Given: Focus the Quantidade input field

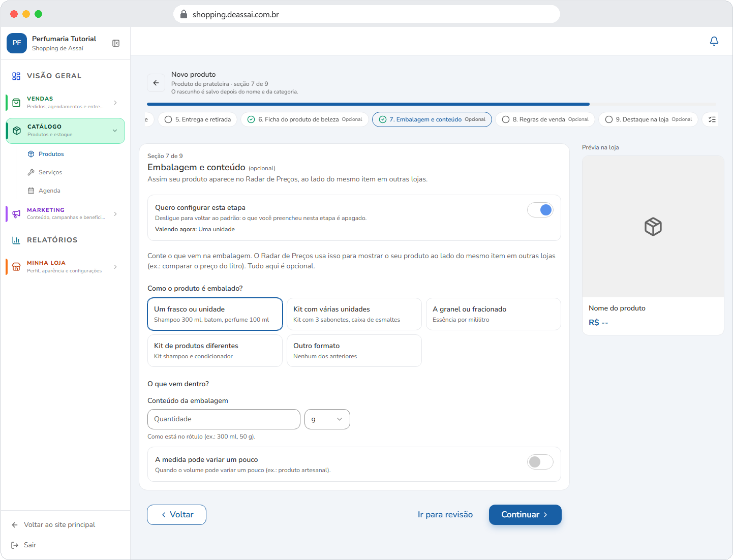Looking at the screenshot, I should (x=224, y=419).
